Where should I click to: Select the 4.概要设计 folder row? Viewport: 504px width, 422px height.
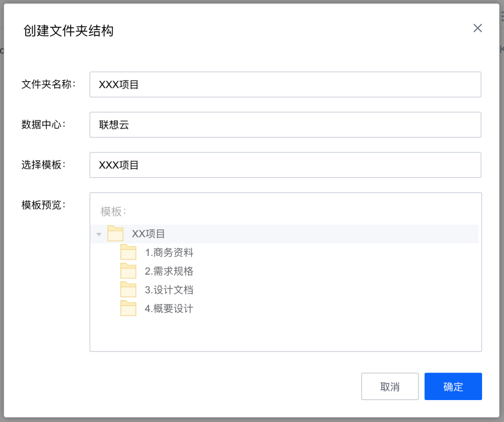284,309
